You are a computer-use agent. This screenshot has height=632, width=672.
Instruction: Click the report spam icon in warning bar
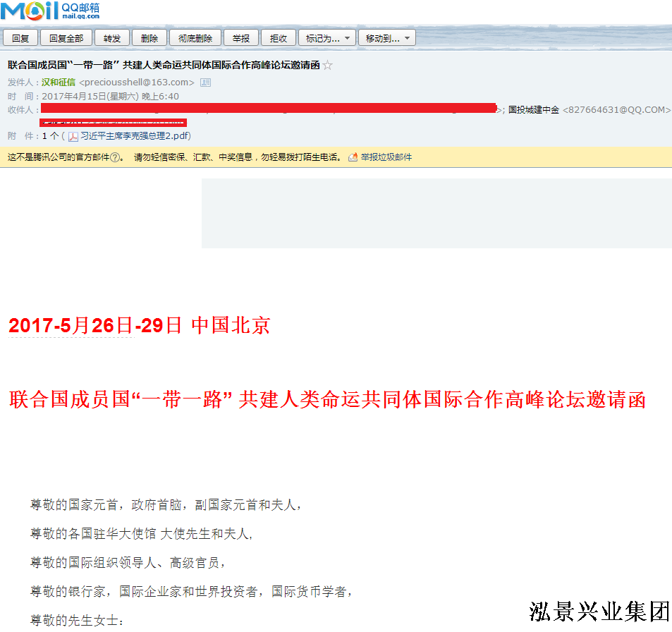click(354, 157)
